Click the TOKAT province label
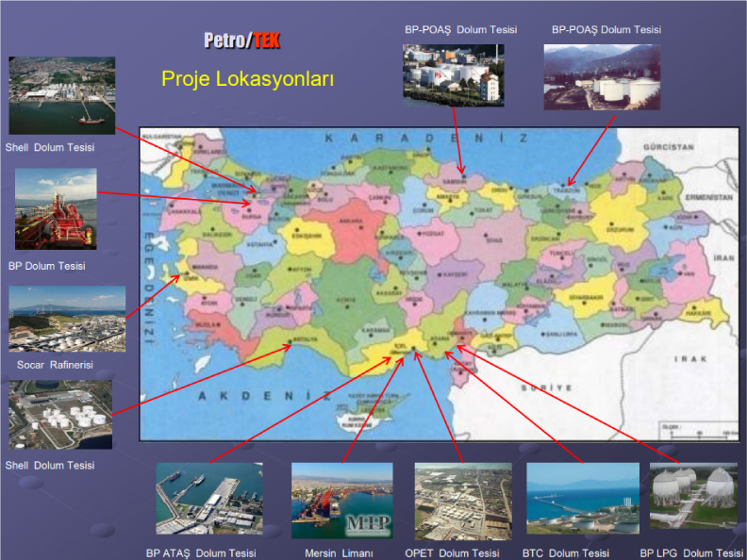 pyautogui.click(x=483, y=210)
